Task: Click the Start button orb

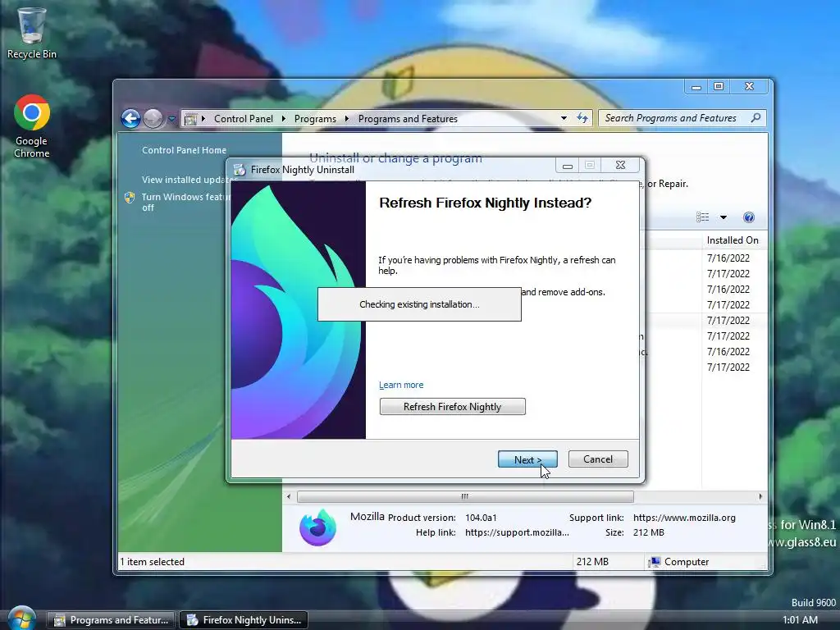Action: [22, 619]
